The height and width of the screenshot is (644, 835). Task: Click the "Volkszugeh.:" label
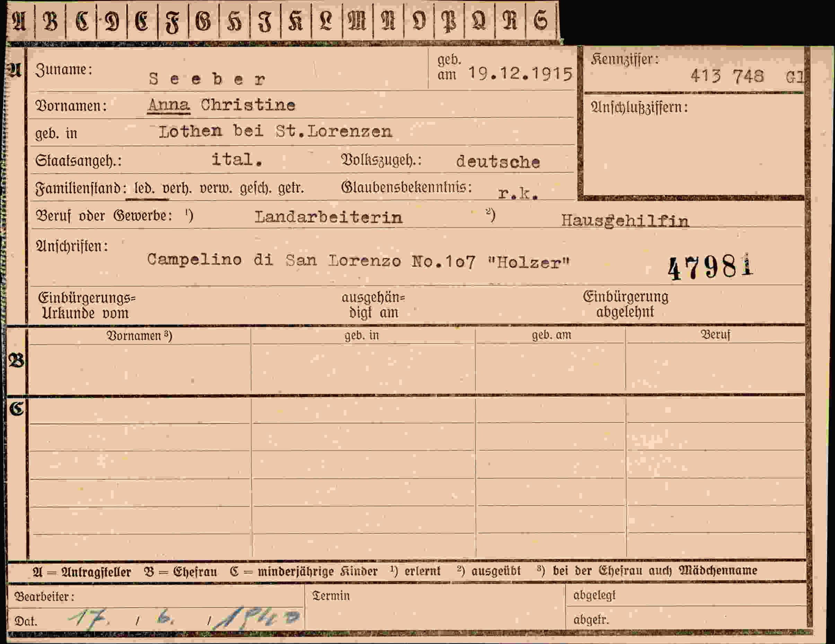(381, 160)
